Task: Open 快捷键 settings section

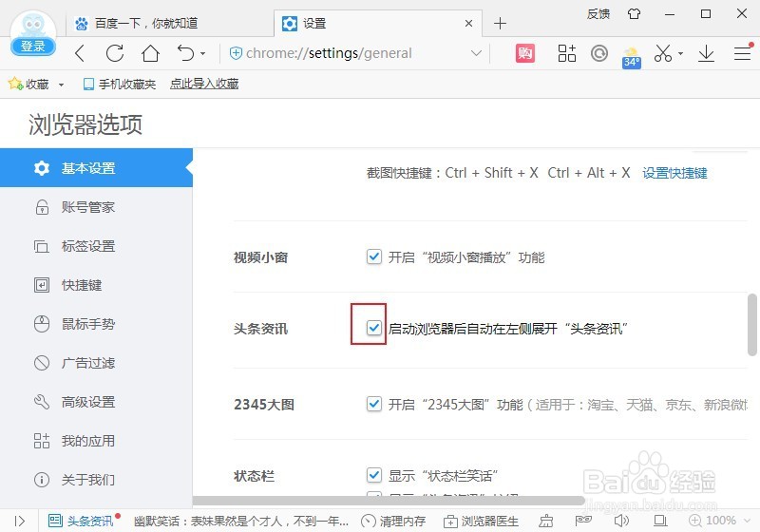Action: click(x=97, y=285)
